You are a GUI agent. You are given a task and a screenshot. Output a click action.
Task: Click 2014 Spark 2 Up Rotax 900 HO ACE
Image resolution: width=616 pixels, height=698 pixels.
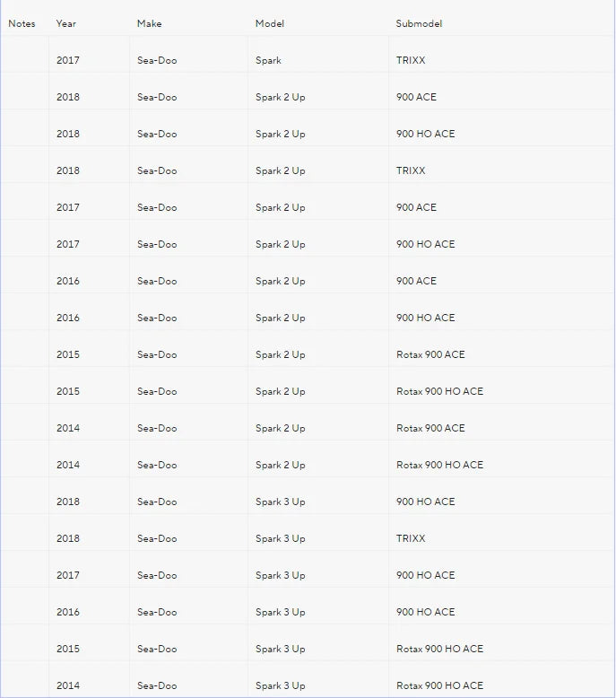(x=440, y=465)
